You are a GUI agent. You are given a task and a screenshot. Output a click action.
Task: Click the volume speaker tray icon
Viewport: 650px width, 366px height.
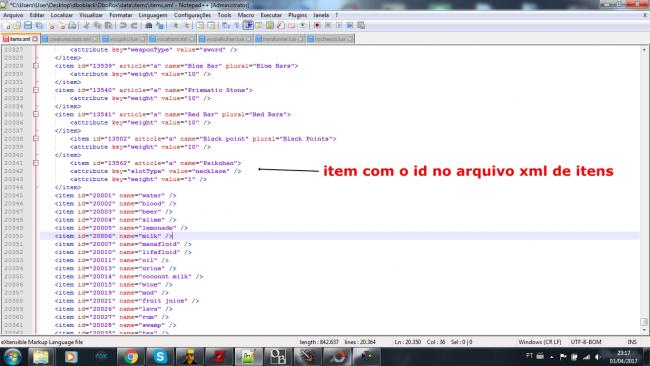(x=597, y=356)
